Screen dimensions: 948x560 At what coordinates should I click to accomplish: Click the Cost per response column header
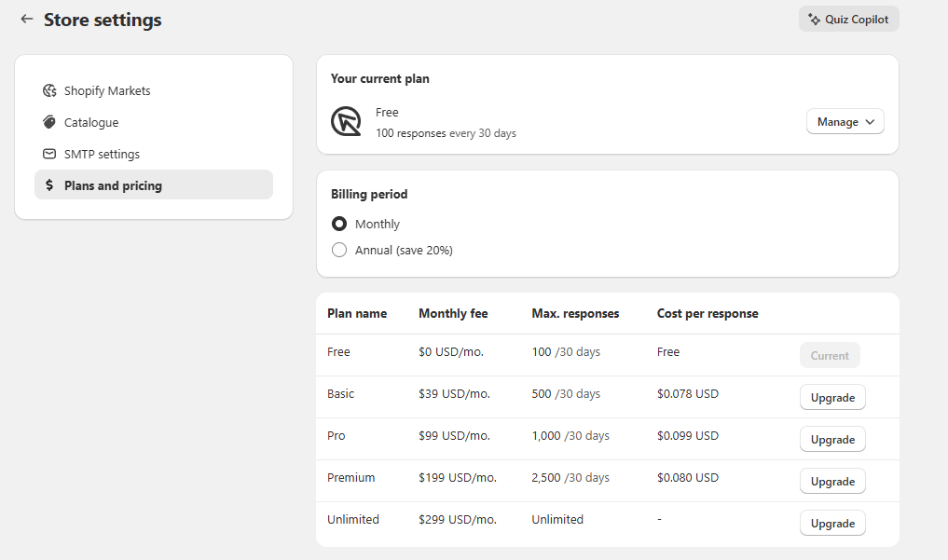point(708,313)
